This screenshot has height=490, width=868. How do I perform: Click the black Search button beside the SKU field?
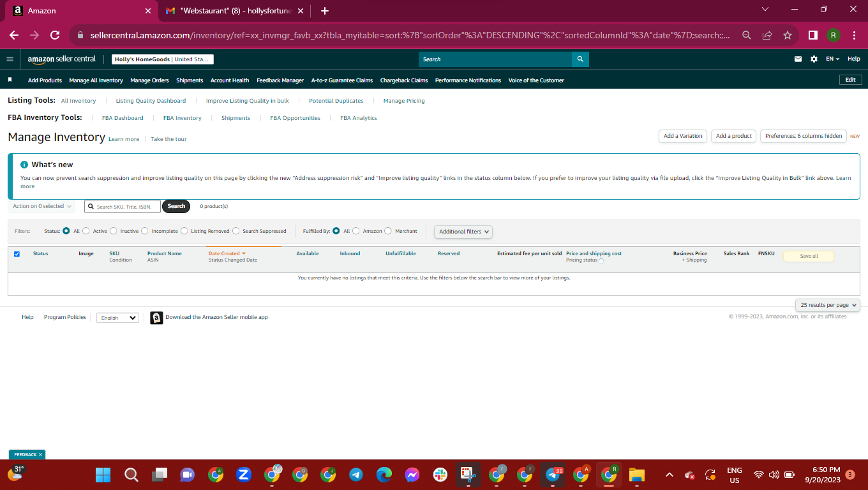[176, 206]
